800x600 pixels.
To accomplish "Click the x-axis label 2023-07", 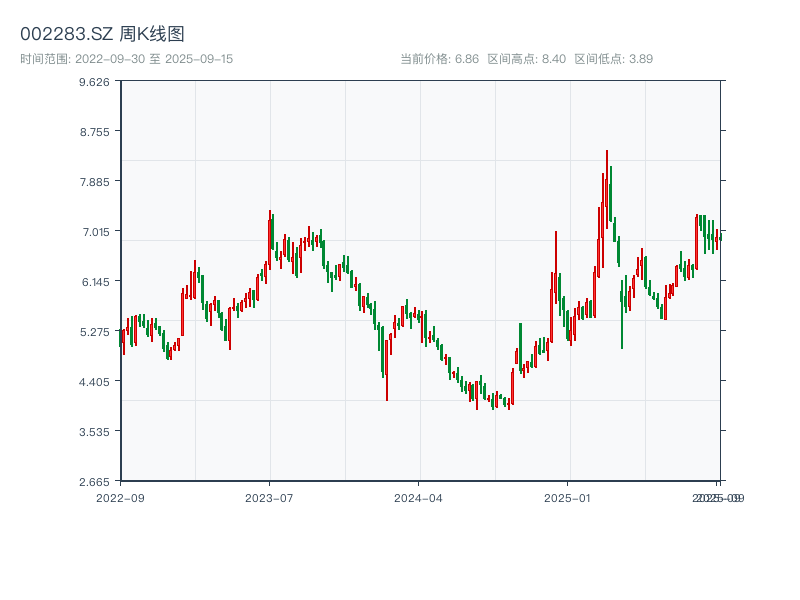I will coord(269,498).
